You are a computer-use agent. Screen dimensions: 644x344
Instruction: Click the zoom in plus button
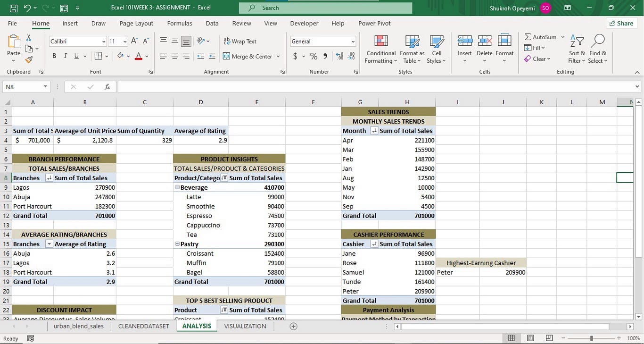tap(619, 338)
